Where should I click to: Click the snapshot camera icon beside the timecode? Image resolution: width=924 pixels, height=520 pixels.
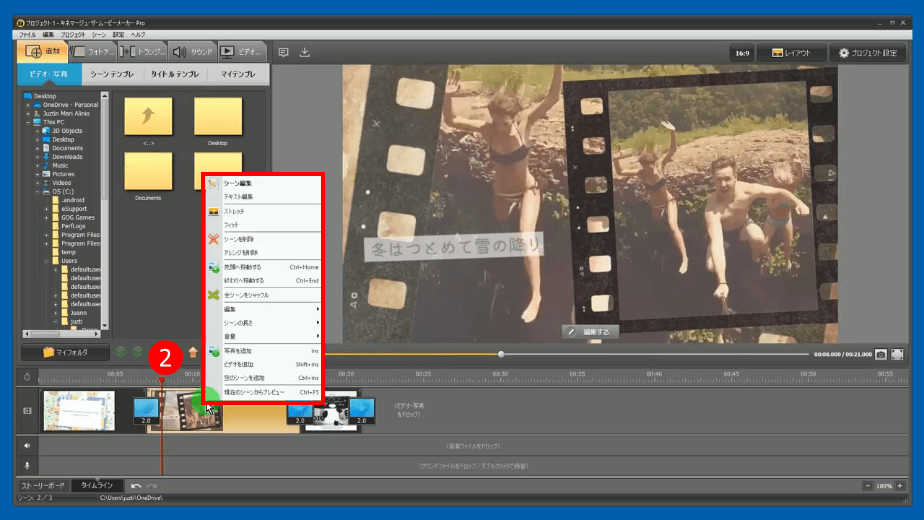pyautogui.click(x=881, y=354)
